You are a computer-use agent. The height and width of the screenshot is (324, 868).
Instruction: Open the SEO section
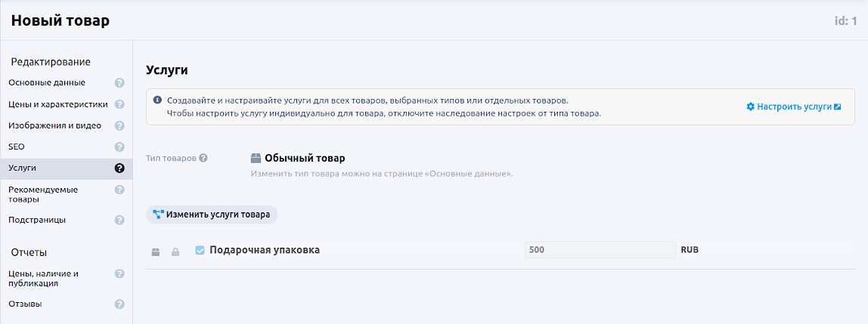(17, 147)
